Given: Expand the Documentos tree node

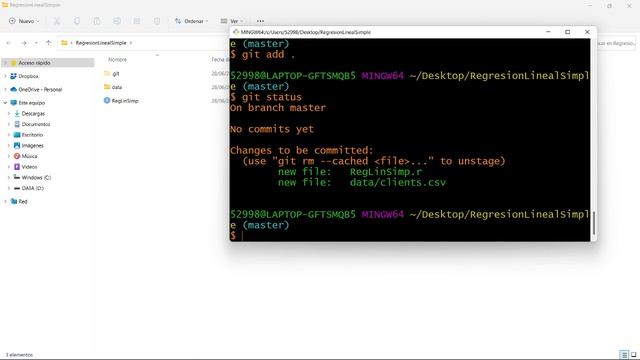Looking at the screenshot, I should (9, 124).
